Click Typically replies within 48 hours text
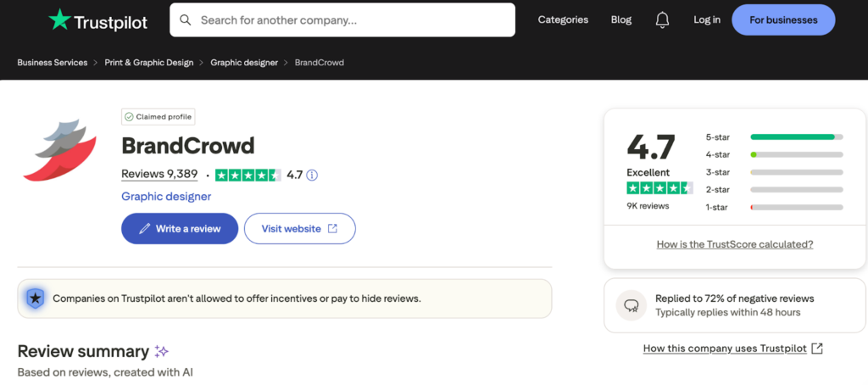 click(x=728, y=312)
